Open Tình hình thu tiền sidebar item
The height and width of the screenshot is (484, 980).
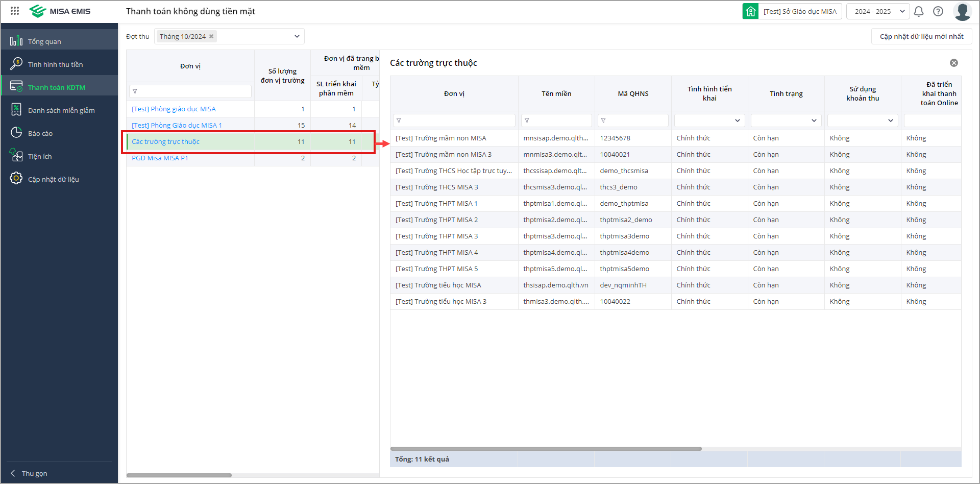60,64
